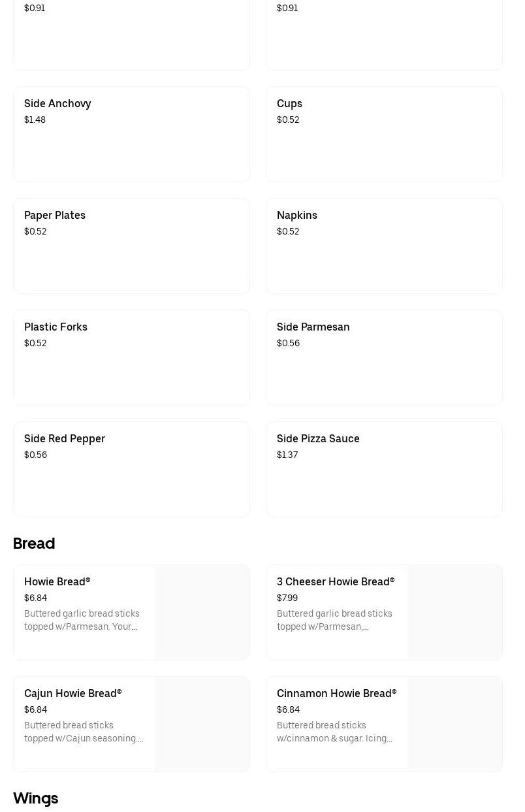525x812 pixels.
Task: Click the Side Red Pepper item
Action: point(131,469)
